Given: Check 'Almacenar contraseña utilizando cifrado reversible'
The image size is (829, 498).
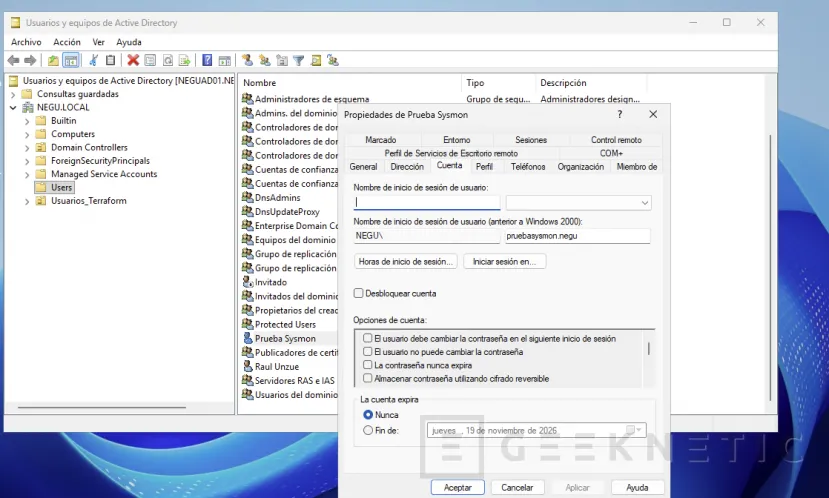Looking at the screenshot, I should pyautogui.click(x=367, y=378).
